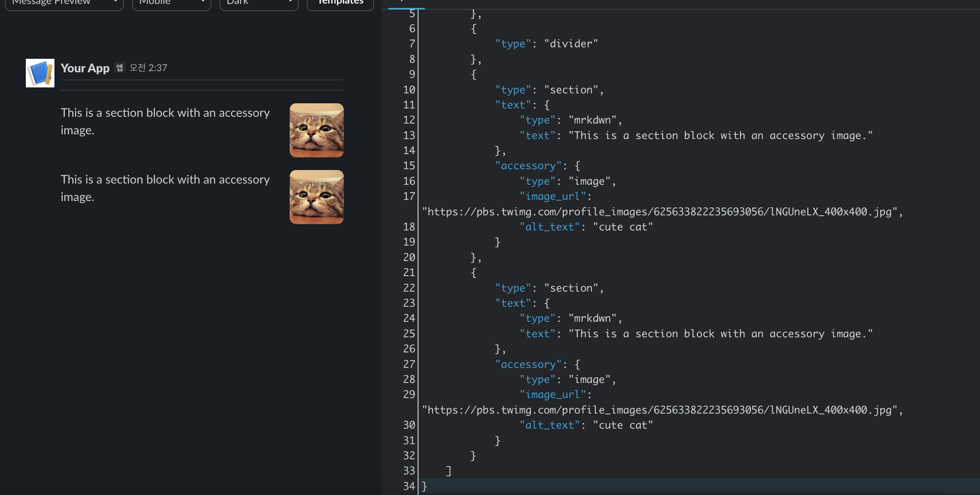Click the second section block text in preview
The image size is (980, 495).
[x=165, y=188]
